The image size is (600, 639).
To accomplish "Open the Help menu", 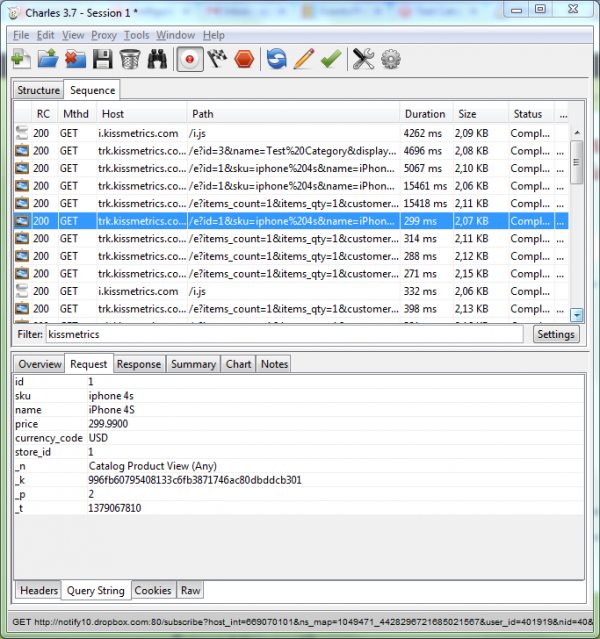I will coord(214,35).
